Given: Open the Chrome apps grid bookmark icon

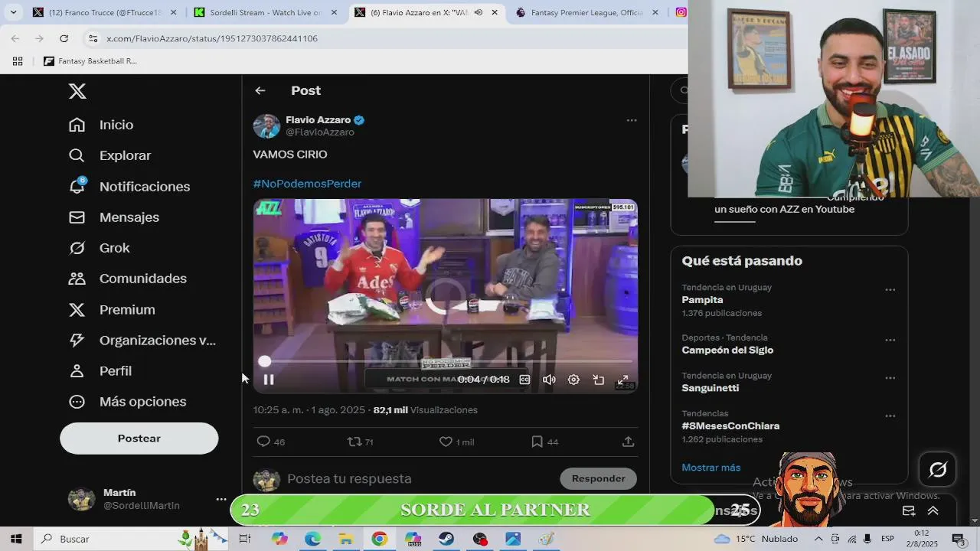Looking at the screenshot, I should [18, 61].
